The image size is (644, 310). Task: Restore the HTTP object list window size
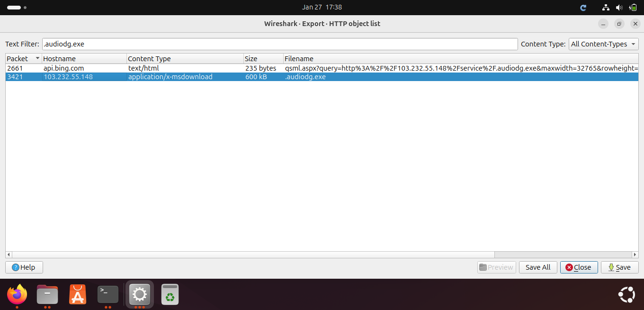click(x=619, y=24)
